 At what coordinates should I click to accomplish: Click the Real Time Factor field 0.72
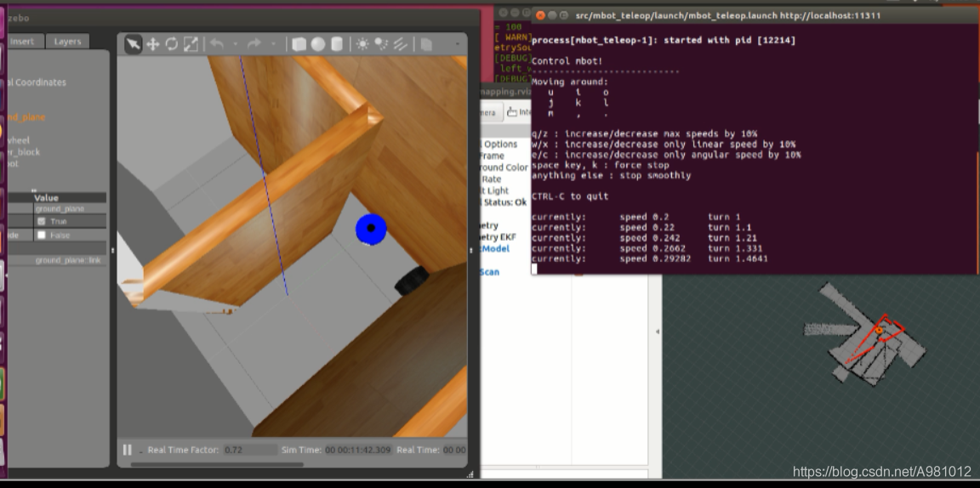click(249, 450)
